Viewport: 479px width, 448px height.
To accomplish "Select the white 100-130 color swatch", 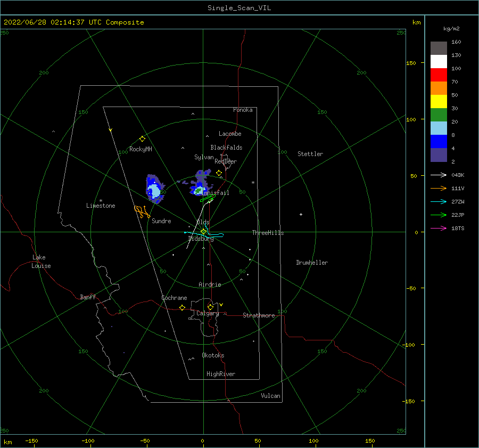I will click(439, 61).
